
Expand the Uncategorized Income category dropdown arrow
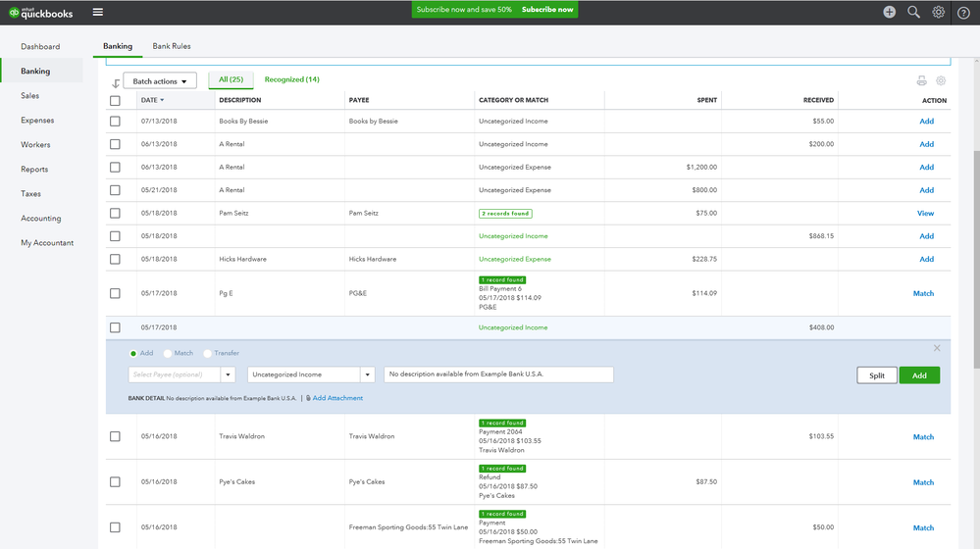[368, 374]
